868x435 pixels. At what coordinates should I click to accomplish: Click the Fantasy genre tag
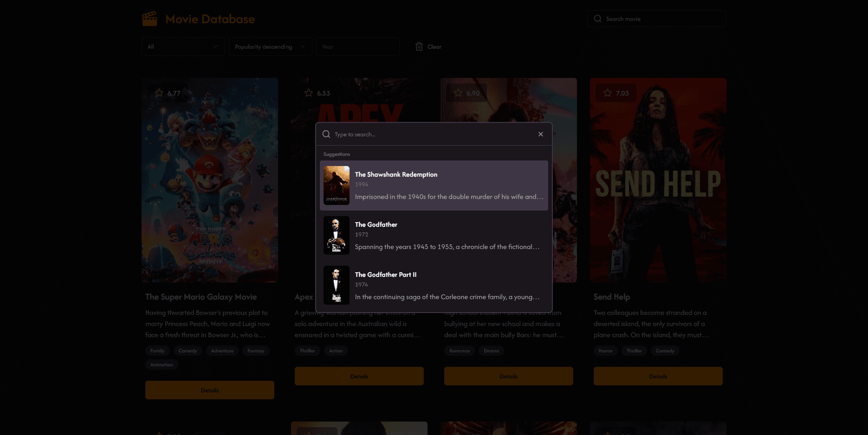coord(256,351)
